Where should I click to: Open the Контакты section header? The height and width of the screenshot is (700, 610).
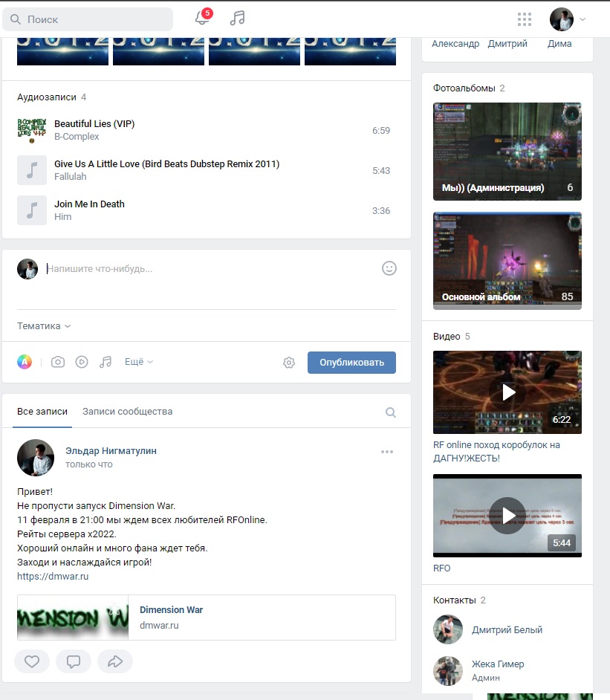click(460, 600)
